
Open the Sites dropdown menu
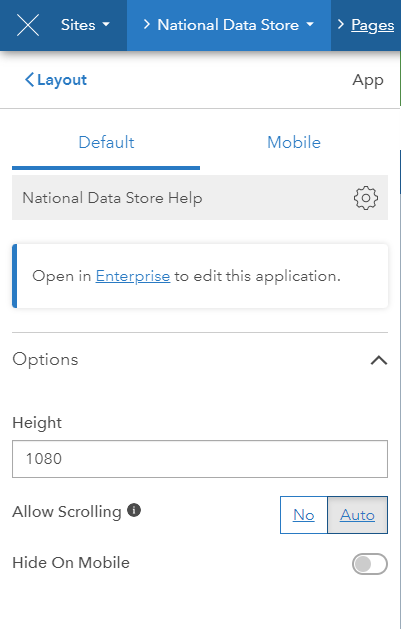pyautogui.click(x=85, y=25)
